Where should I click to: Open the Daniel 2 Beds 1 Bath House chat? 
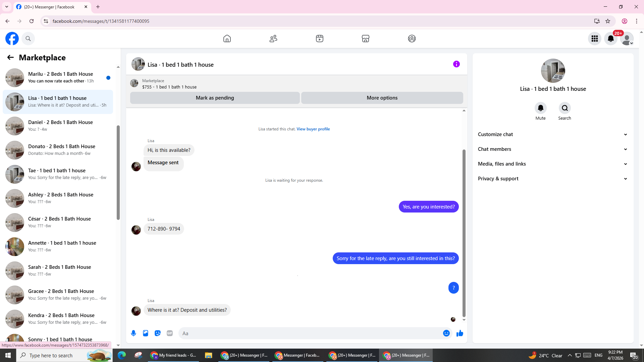coord(58,126)
